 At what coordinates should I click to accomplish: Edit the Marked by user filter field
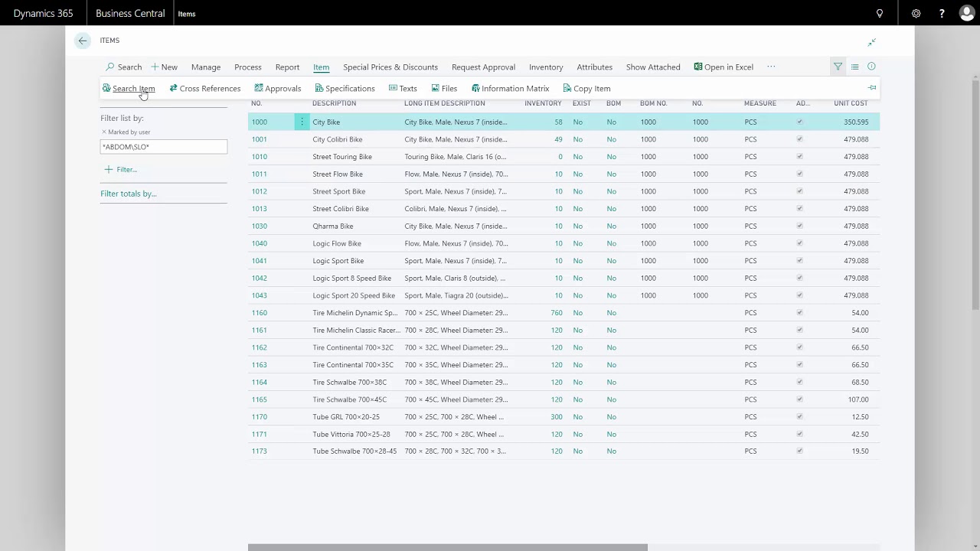[x=164, y=147]
